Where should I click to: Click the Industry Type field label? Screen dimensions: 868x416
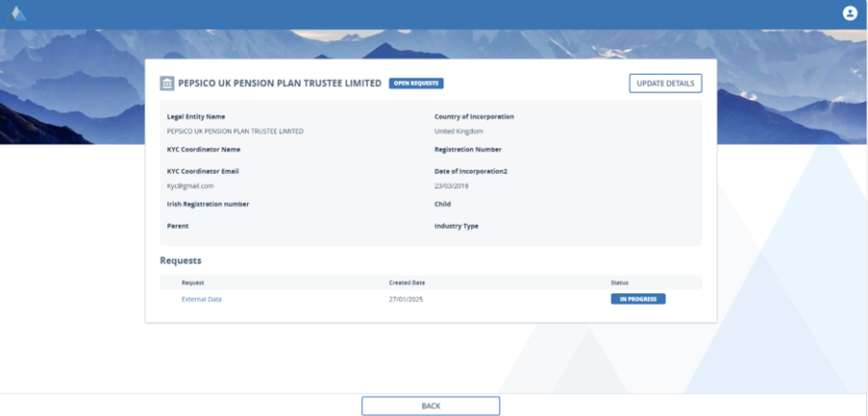point(457,226)
